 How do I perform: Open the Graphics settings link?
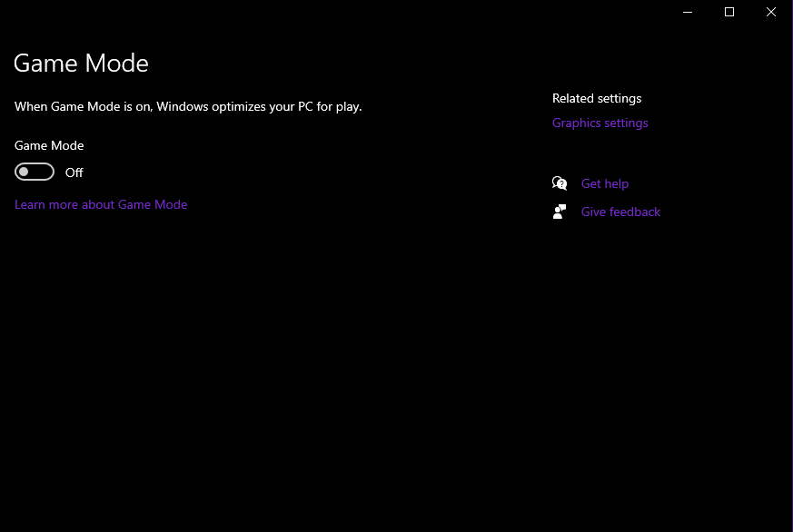click(600, 123)
